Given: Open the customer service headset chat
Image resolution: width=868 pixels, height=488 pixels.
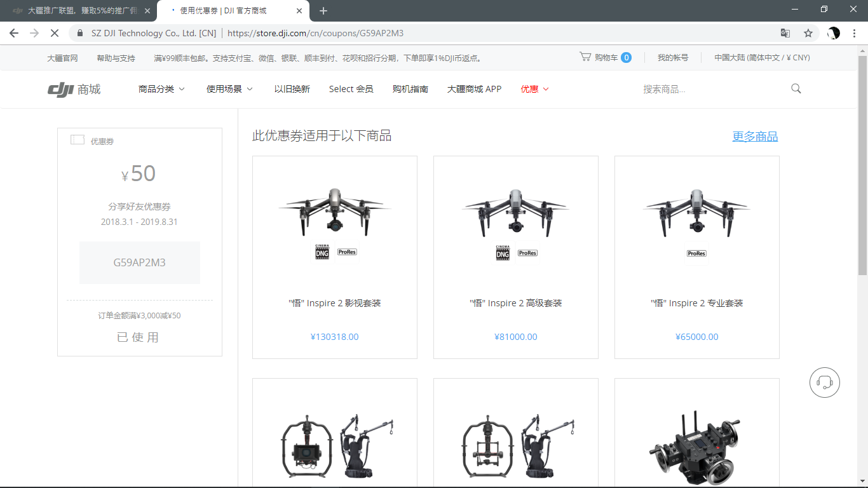Looking at the screenshot, I should 825,383.
